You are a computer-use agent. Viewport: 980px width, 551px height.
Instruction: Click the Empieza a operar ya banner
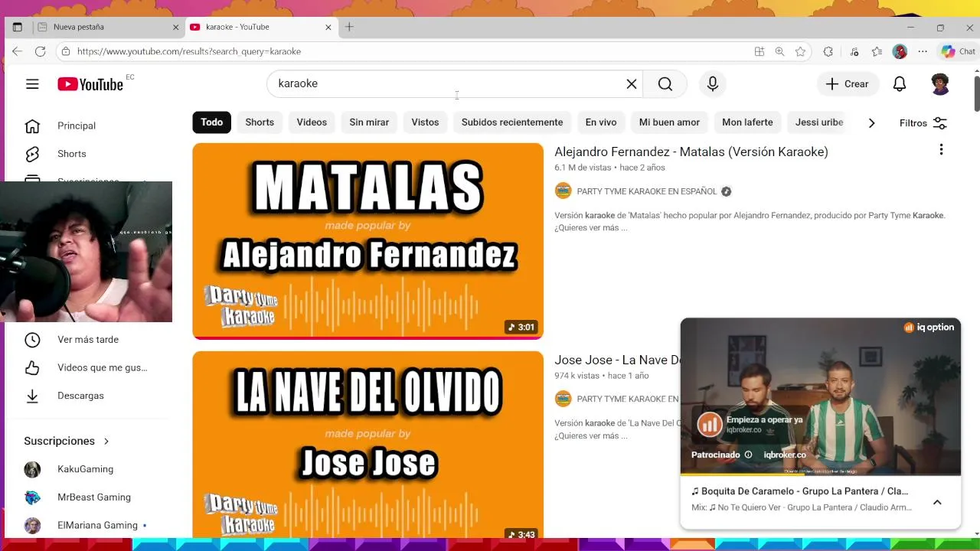point(750,424)
